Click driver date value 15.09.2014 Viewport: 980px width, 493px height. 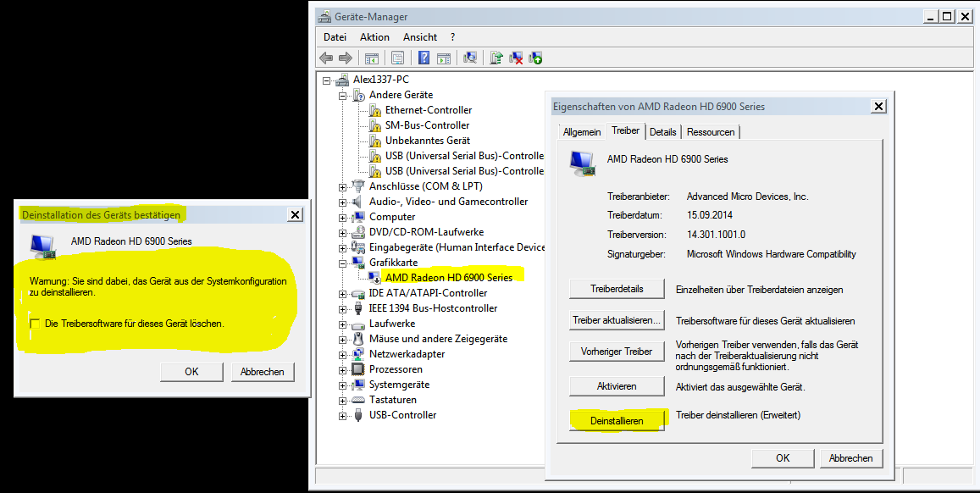pyautogui.click(x=709, y=215)
